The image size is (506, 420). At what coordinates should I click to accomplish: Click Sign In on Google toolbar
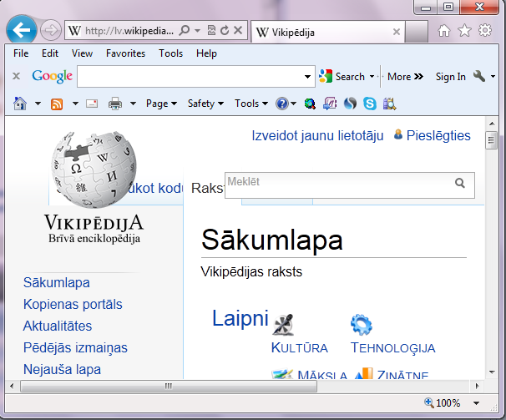coord(451,77)
